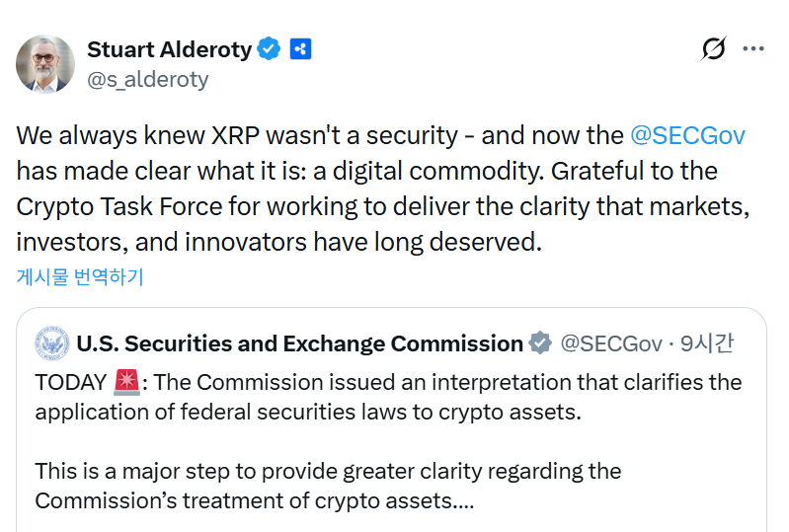Image resolution: width=789 pixels, height=532 pixels.
Task: Open the 9시간 timestamp of the quoted post
Action: pyautogui.click(x=706, y=343)
